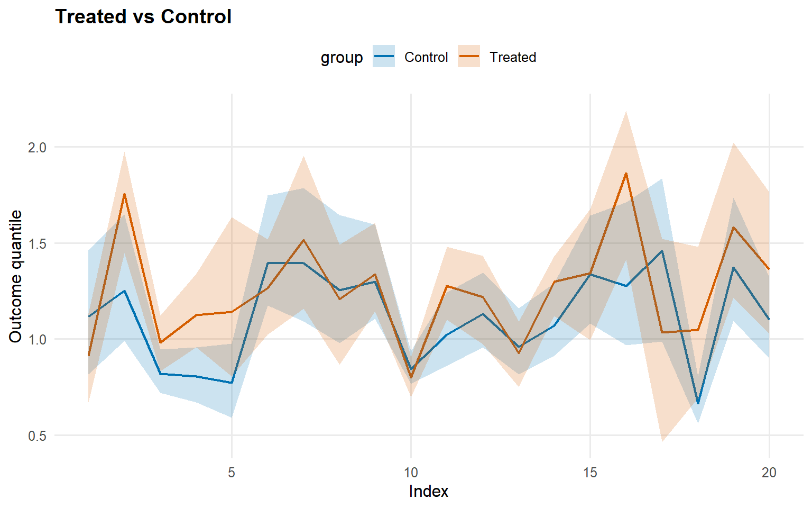Click the orange Treated legend swatch
Viewport: 812px width, 508px height.
click(x=469, y=57)
